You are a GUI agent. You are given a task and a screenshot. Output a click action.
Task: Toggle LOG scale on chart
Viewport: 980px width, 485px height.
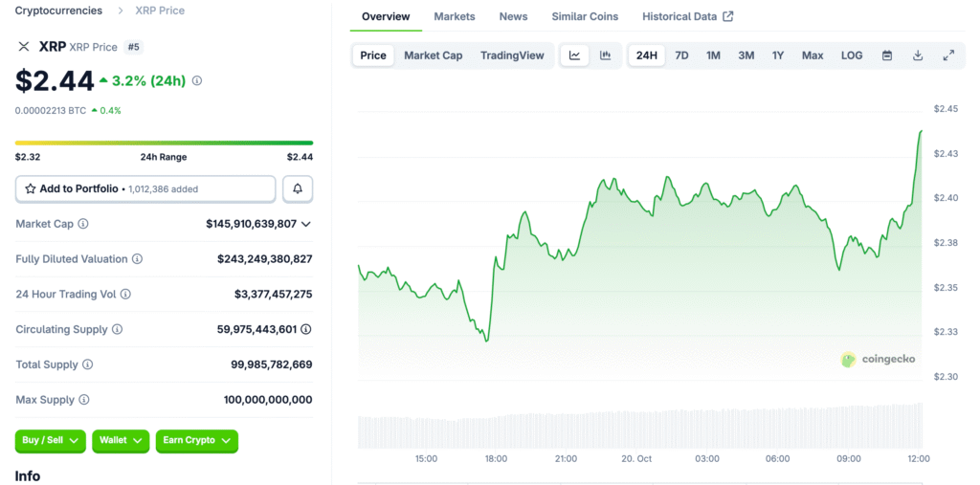[852, 55]
